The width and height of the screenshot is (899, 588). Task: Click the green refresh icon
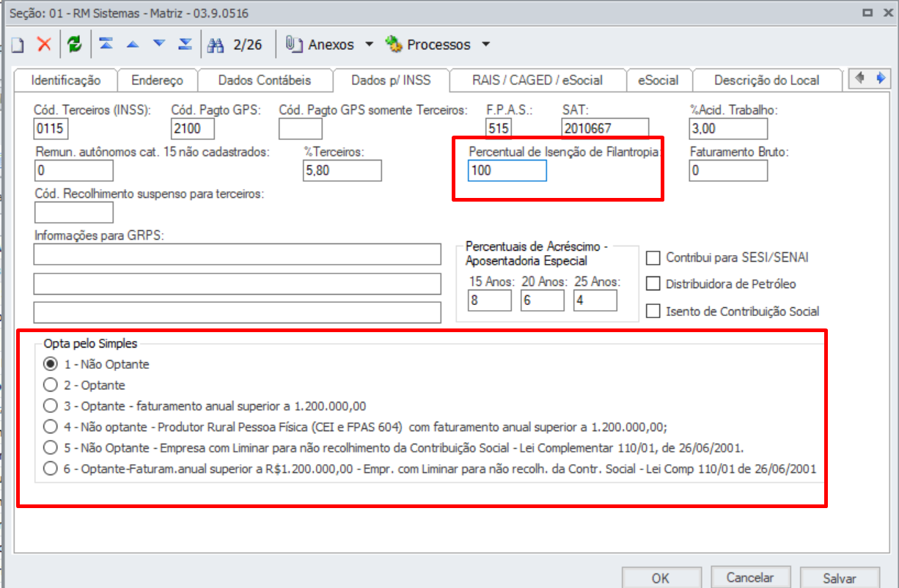74,44
